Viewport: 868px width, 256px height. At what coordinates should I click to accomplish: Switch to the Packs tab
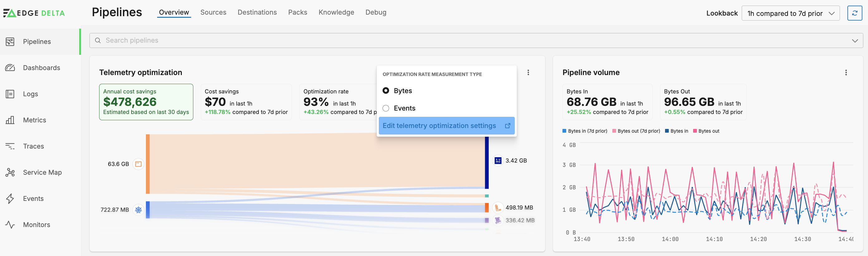pos(297,12)
